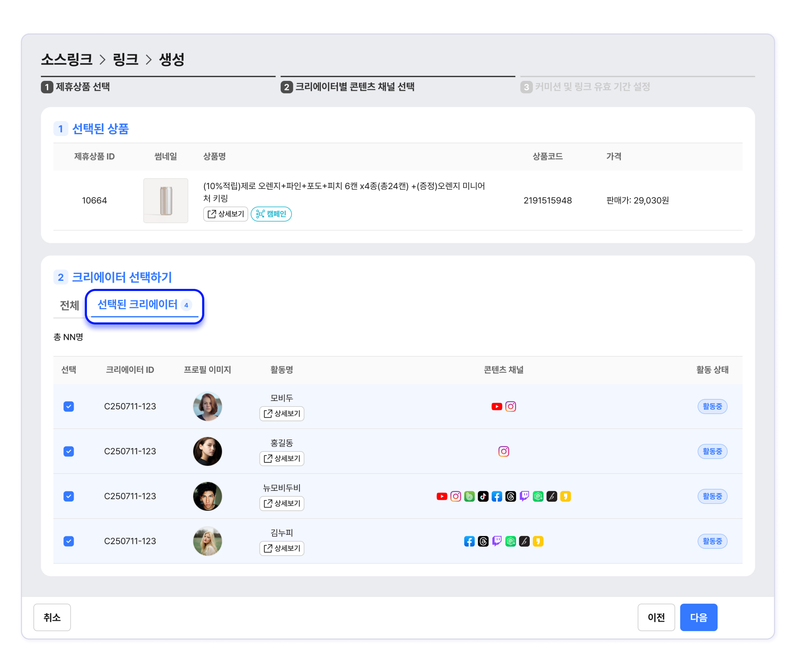Viewport: 796px width, 672px height.
Task: Uncheck the checkbox for creator 홍길동
Action: click(69, 451)
